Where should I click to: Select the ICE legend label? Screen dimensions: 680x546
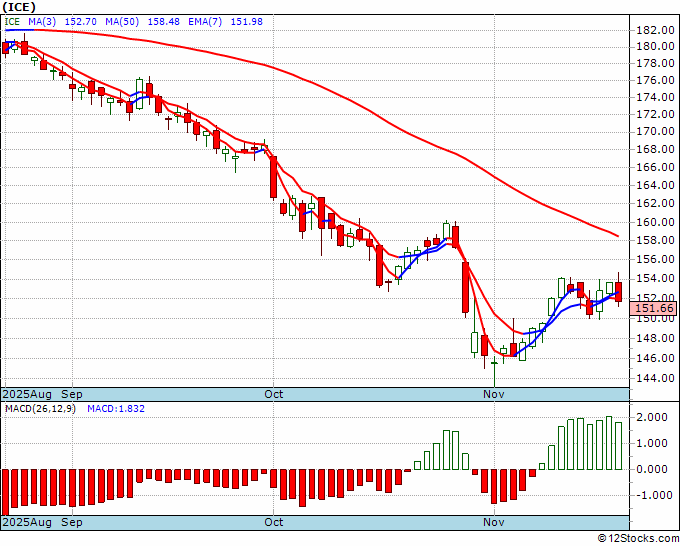(x=12, y=21)
